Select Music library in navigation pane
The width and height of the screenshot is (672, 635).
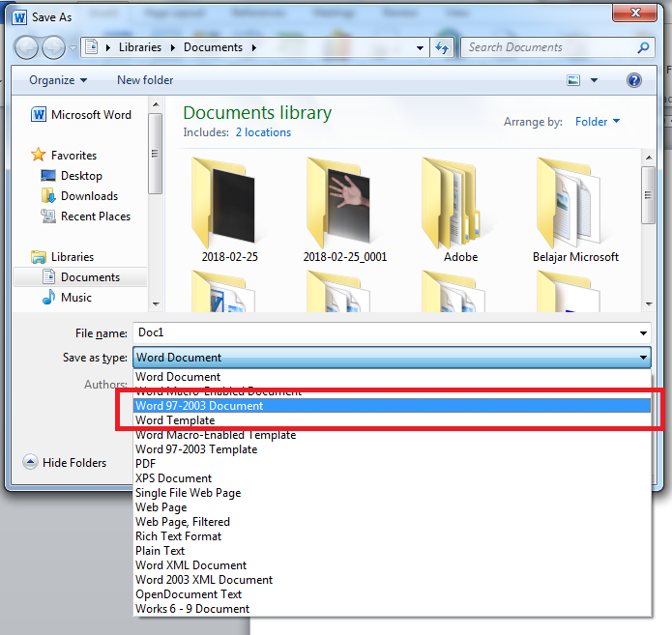pyautogui.click(x=67, y=298)
